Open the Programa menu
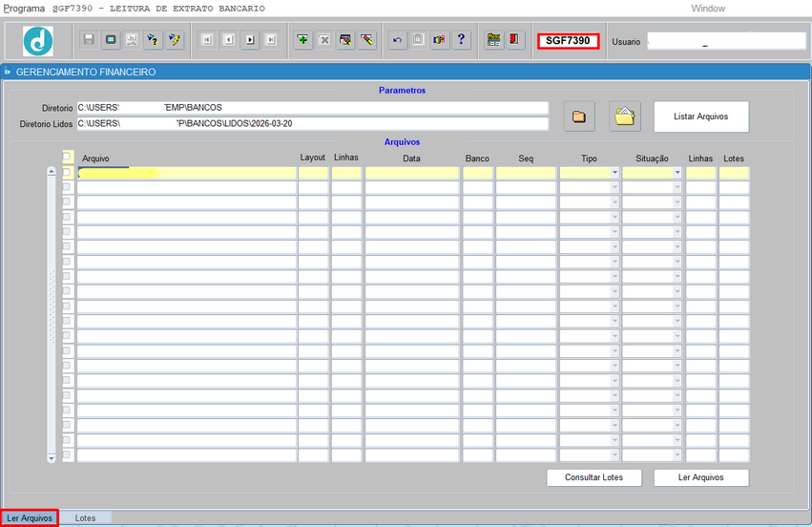The width and height of the screenshot is (812, 527). [24, 9]
